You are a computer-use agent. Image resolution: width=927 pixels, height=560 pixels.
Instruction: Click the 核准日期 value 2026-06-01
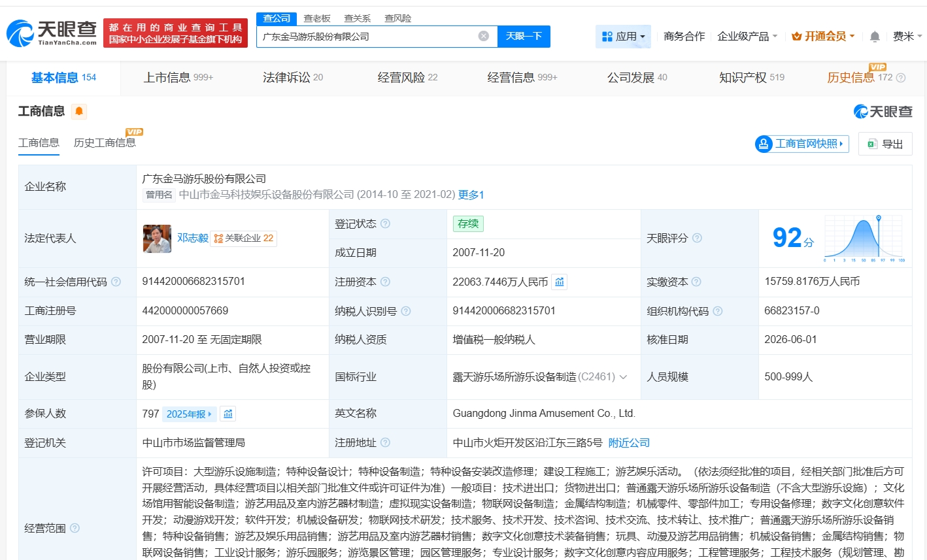tap(790, 340)
